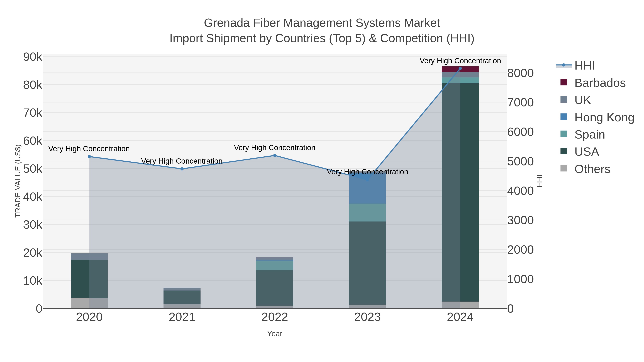The width and height of the screenshot is (644, 362).
Task: Click the 2020 HHI data point
Action: 89,157
